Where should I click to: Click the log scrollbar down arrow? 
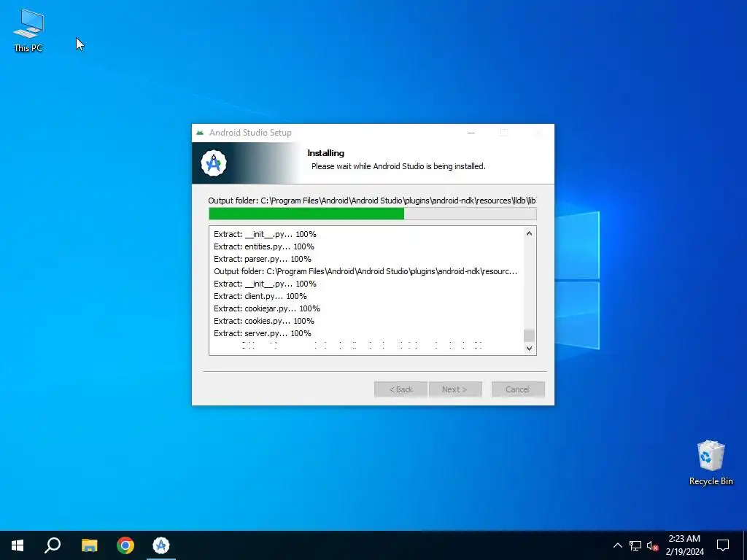click(529, 348)
